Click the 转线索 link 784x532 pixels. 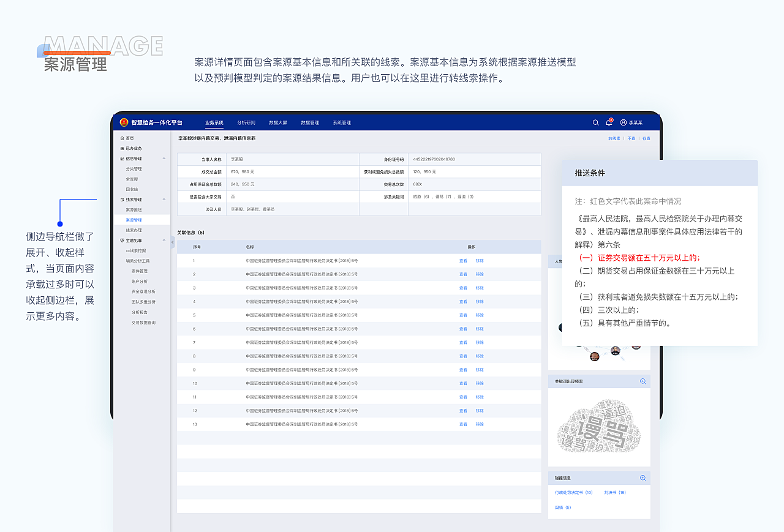click(x=614, y=138)
